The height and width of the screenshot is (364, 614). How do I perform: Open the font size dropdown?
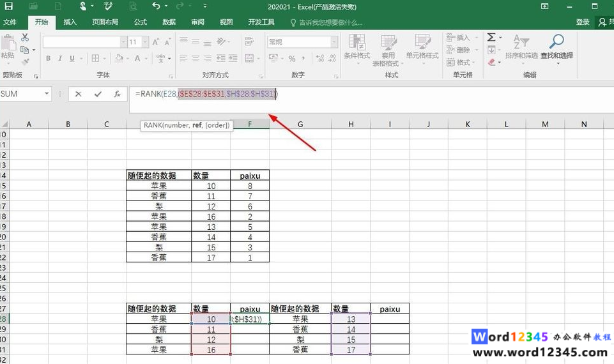146,42
